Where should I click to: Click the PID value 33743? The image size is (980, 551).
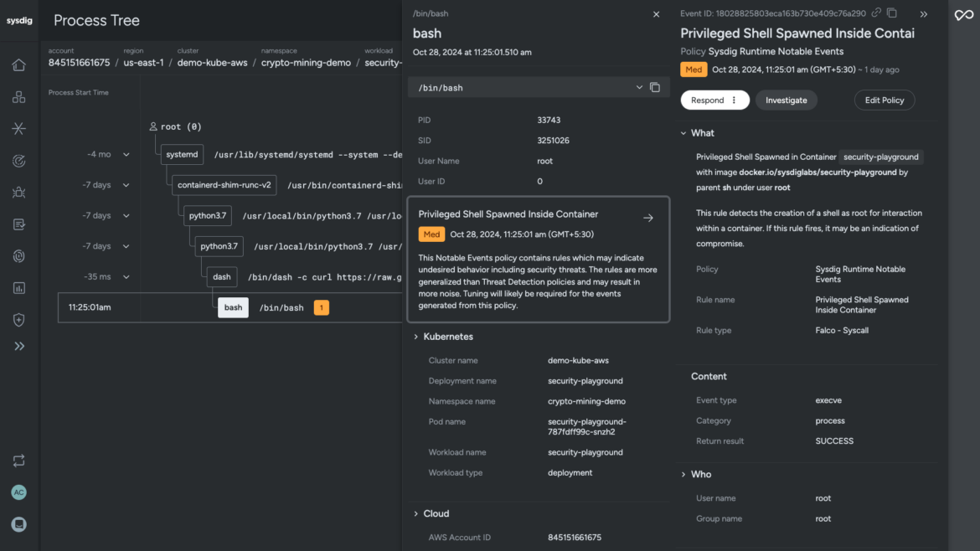pos(549,120)
